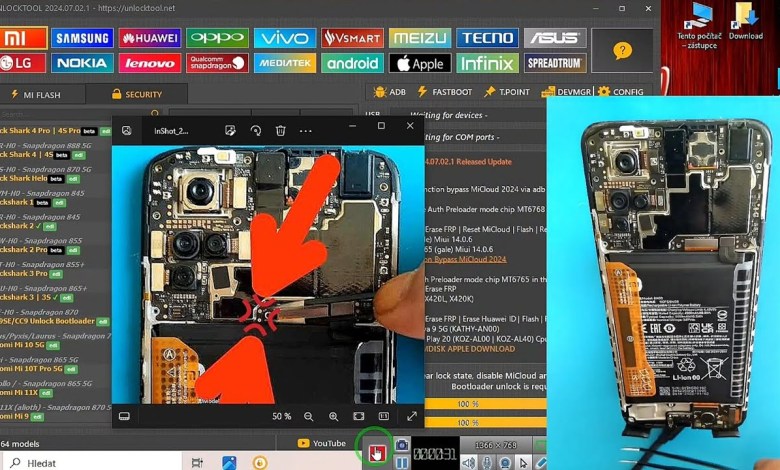The width and height of the screenshot is (780, 470).
Task: Open the ADB toolbar option
Action: [390, 92]
